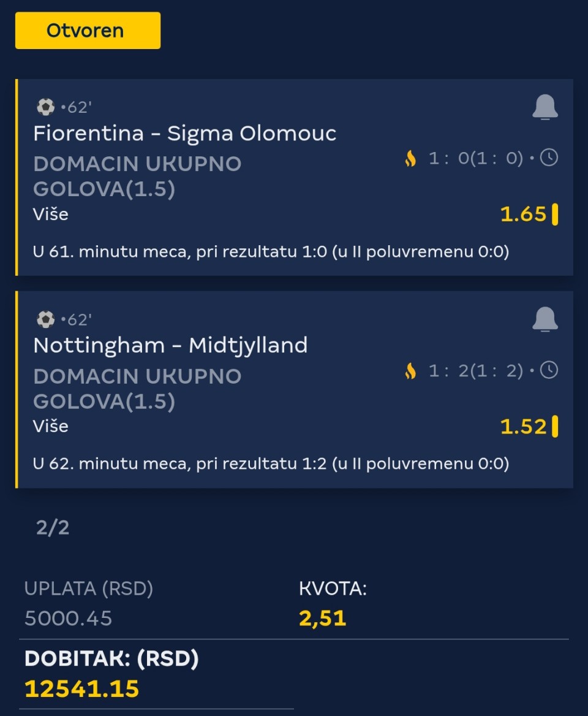The height and width of the screenshot is (716, 588).
Task: Tap flame icon beside Fiorentina score
Action: point(410,159)
